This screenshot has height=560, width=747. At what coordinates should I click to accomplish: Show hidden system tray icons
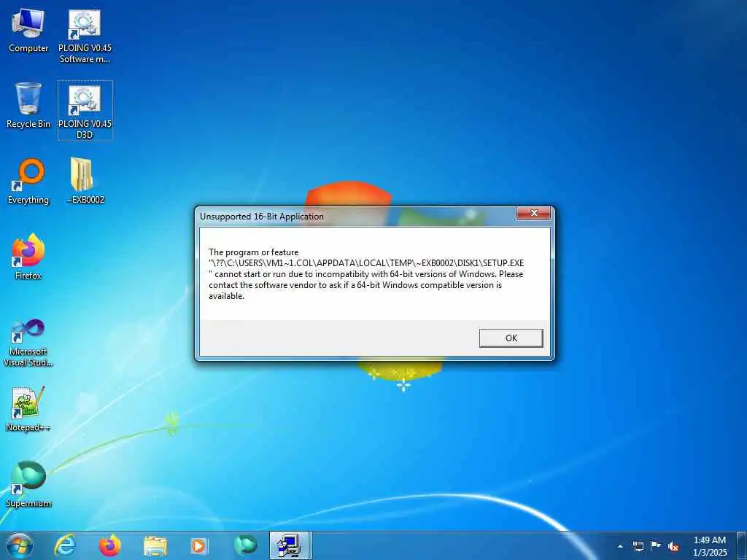coord(620,546)
